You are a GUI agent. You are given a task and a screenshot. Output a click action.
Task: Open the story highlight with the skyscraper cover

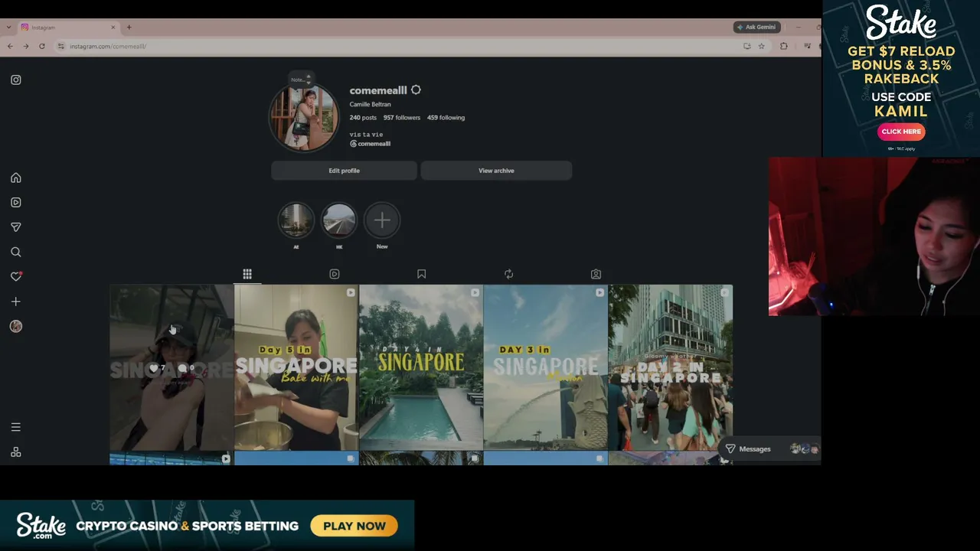(296, 220)
